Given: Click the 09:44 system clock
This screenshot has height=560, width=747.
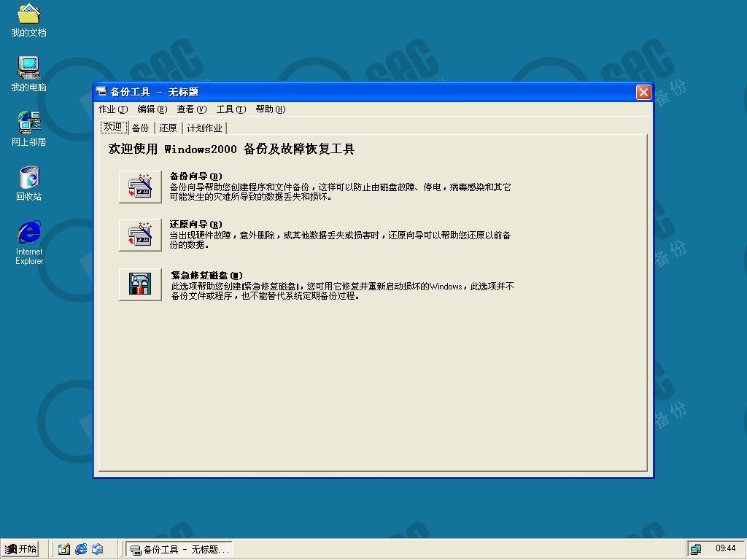Looking at the screenshot, I should pos(725,548).
